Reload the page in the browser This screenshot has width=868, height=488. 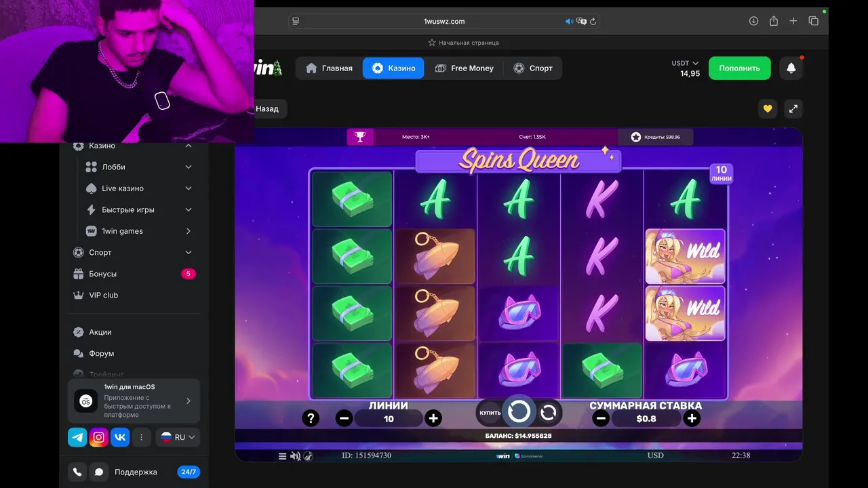pyautogui.click(x=593, y=22)
